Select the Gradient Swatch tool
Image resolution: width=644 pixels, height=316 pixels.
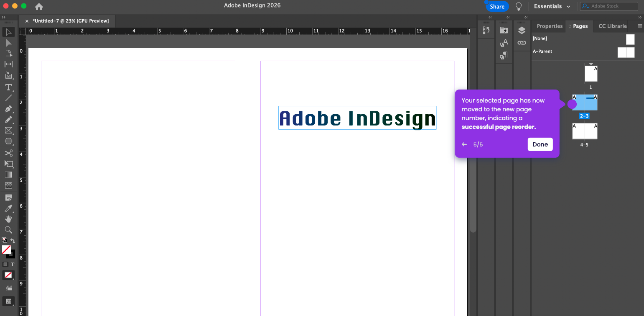(8, 175)
